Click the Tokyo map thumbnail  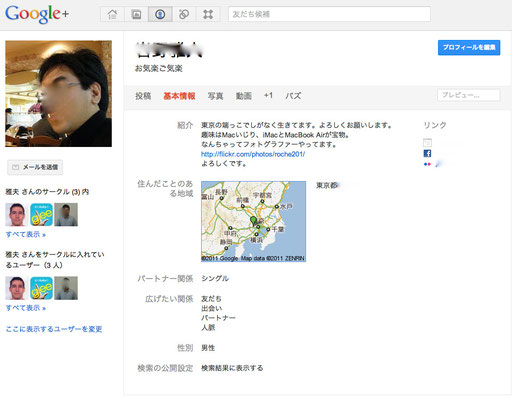point(253,221)
